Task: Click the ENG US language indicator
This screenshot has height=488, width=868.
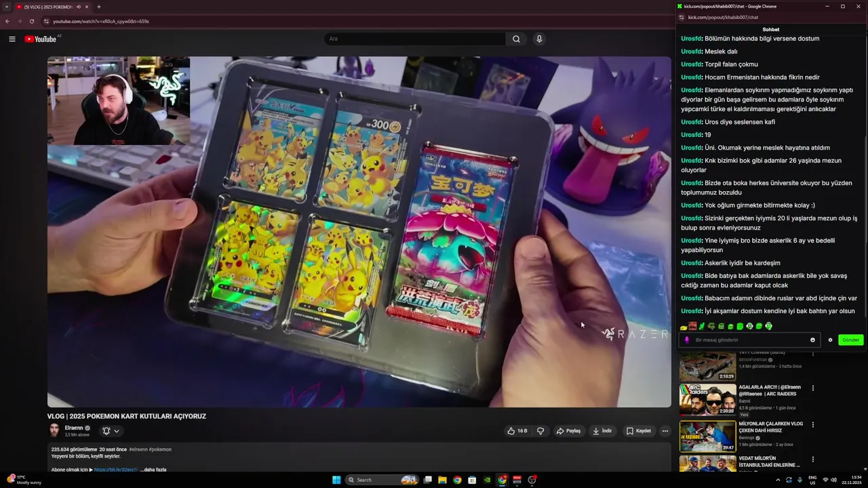Action: coord(812,480)
